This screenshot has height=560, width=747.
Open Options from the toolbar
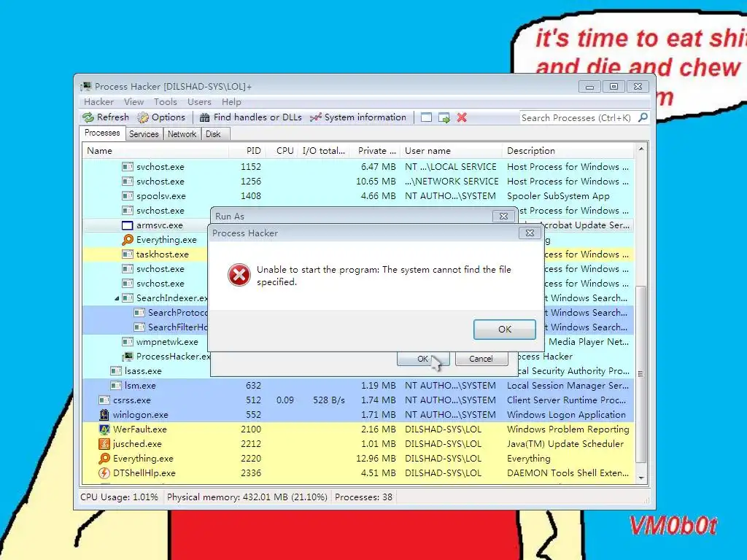click(x=161, y=117)
